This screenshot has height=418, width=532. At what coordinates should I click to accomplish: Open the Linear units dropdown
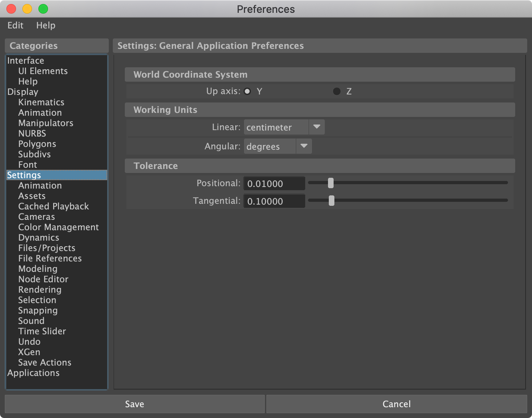[284, 127]
